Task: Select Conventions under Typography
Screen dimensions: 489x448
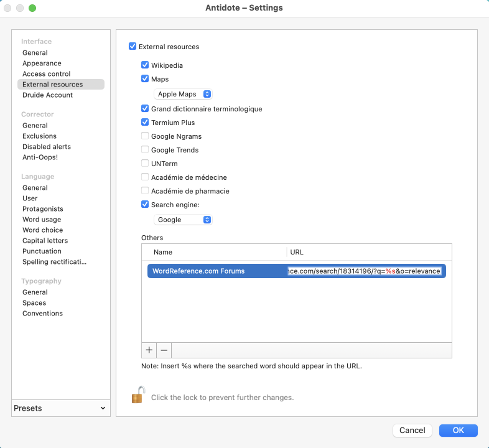Action: pyautogui.click(x=42, y=314)
